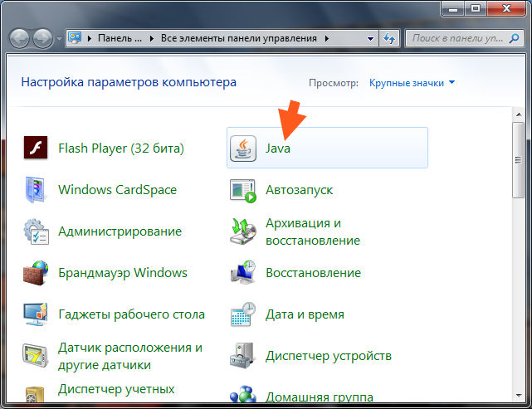Minimize the control panel window
The image size is (532, 409).
pos(453,8)
